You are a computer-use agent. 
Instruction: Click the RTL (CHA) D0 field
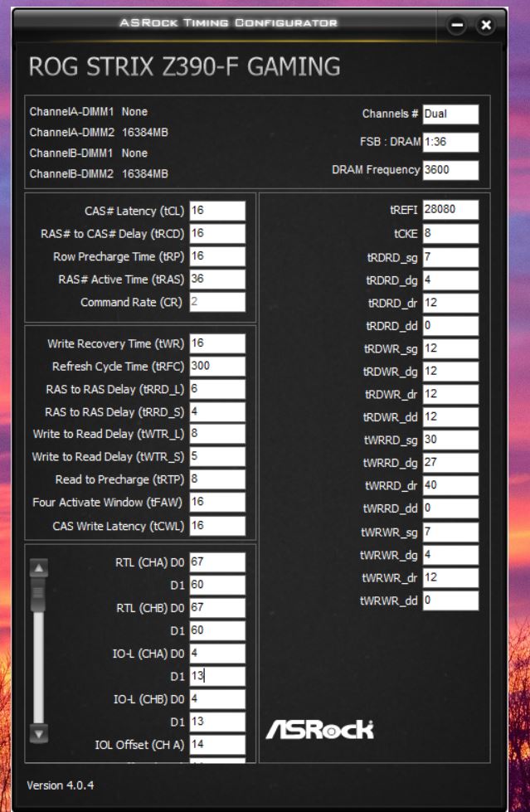coord(217,562)
